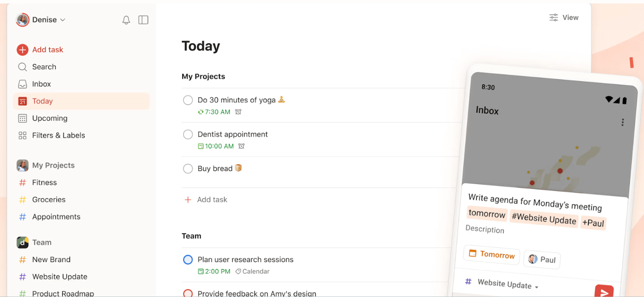Select the Upcoming calendar icon

(23, 118)
